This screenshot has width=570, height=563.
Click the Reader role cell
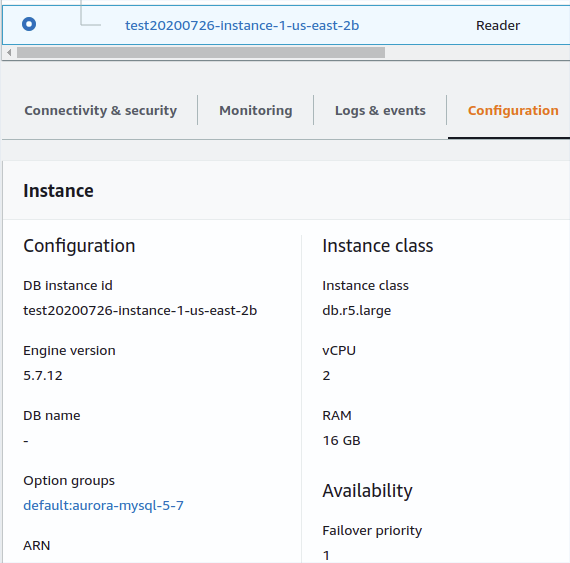[498, 25]
